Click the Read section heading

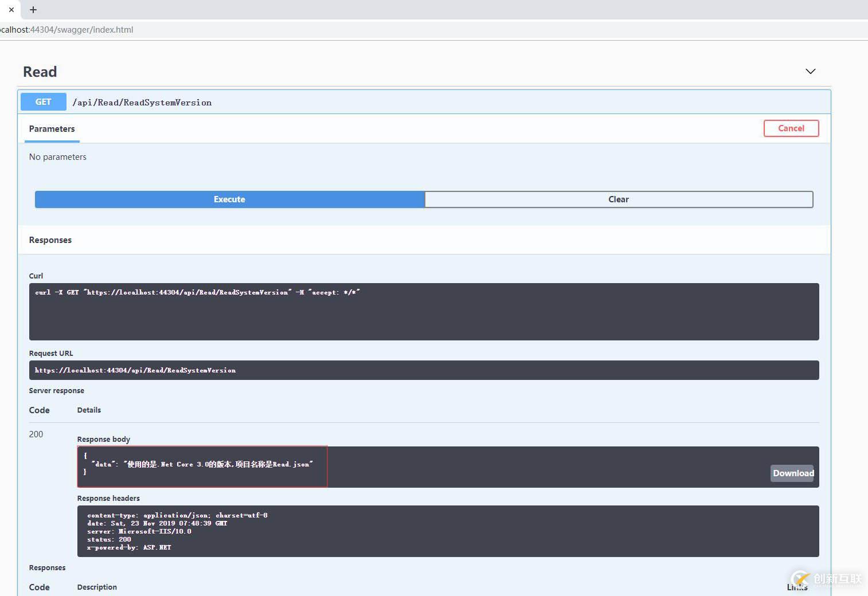click(40, 72)
